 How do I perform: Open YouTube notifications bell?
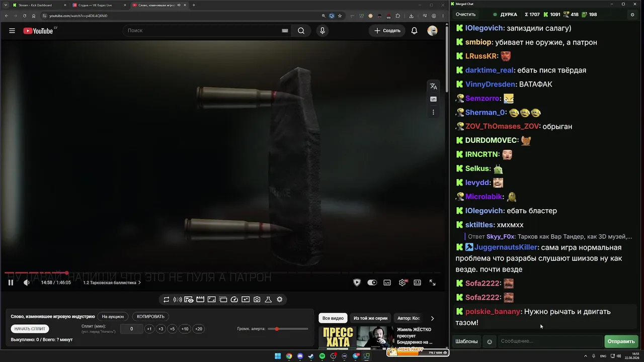[x=414, y=31]
